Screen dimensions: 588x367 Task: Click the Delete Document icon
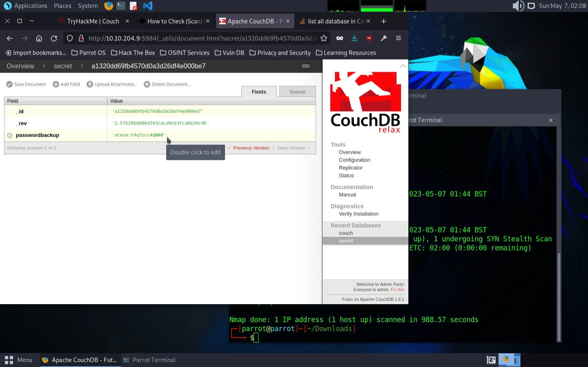coord(147,84)
